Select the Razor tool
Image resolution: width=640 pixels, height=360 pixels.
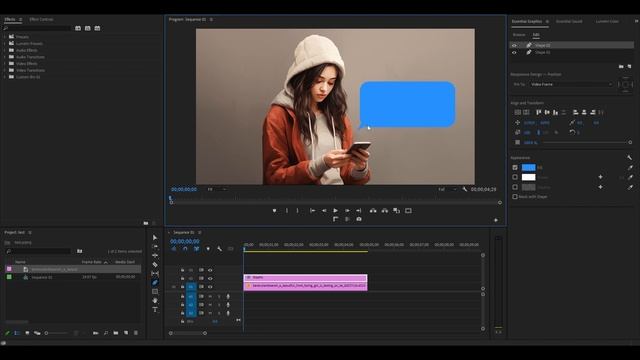155,264
